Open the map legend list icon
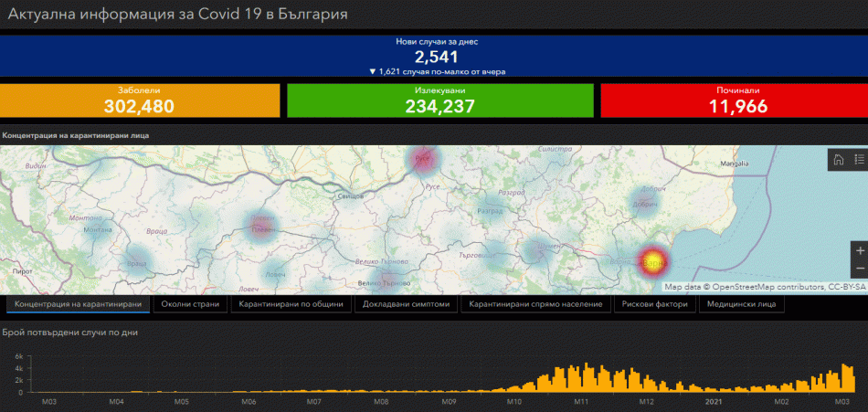Screen dimensions: 868x412 (859, 161)
